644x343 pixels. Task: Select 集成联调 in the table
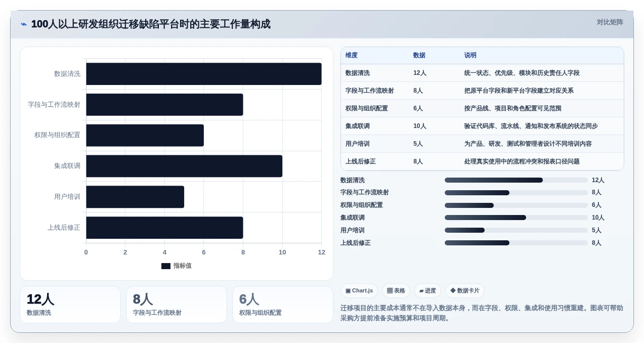[x=358, y=126]
